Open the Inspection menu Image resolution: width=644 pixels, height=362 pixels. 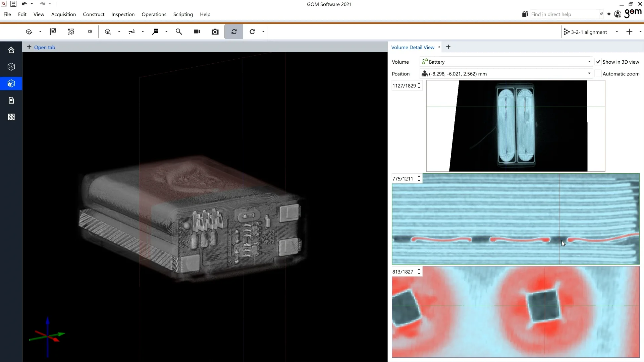click(x=123, y=14)
